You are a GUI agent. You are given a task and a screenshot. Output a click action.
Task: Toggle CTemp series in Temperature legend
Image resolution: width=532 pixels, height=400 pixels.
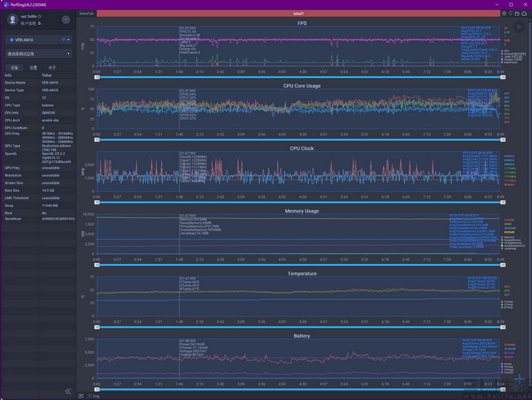tap(507, 301)
